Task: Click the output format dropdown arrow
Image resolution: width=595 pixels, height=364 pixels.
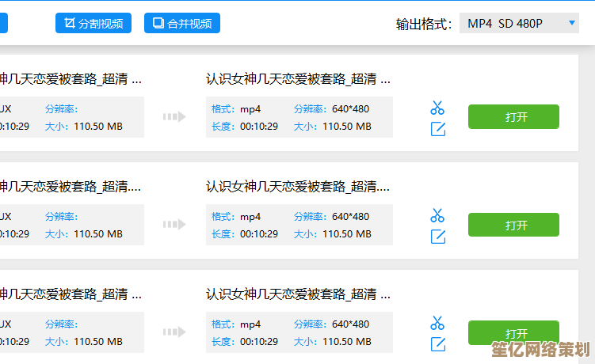Action: pos(573,24)
